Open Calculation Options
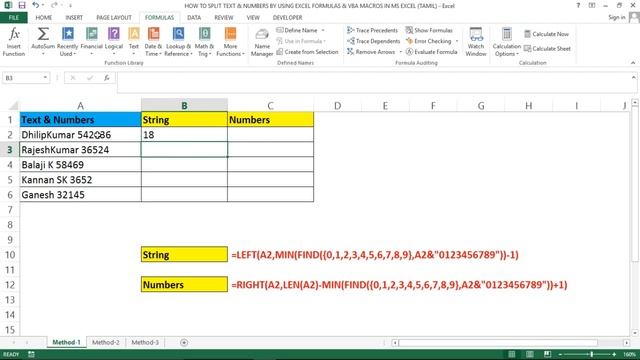This screenshot has height=360, width=640. tap(507, 42)
